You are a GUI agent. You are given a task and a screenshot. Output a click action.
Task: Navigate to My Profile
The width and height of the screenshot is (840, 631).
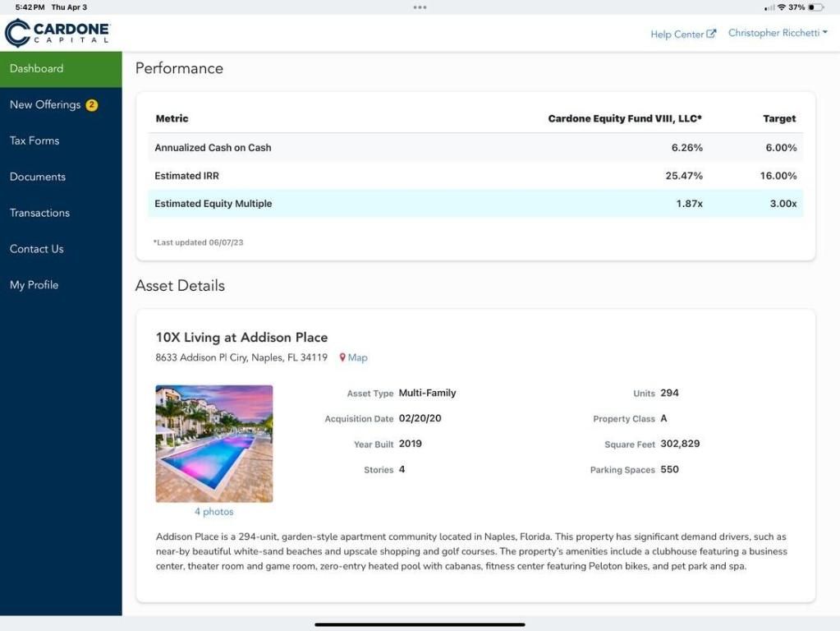click(34, 284)
